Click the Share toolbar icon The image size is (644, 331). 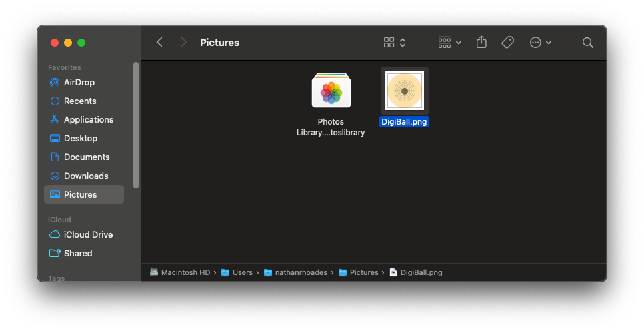481,42
